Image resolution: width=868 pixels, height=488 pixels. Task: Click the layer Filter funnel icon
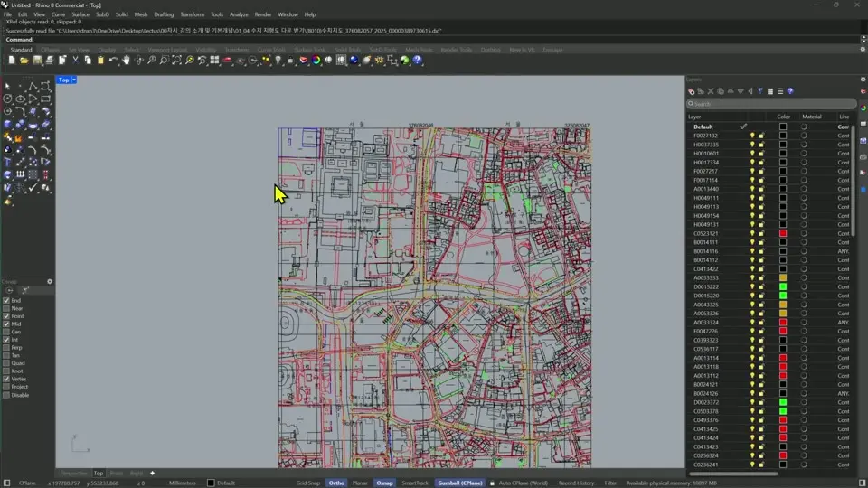click(x=760, y=91)
